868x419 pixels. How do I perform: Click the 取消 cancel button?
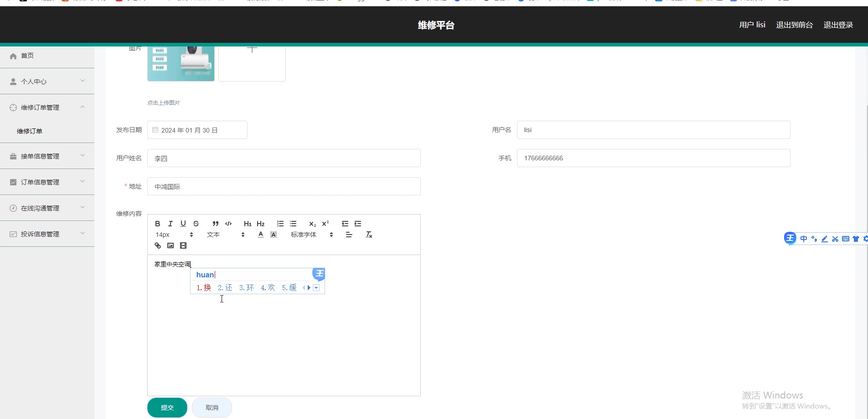click(x=212, y=408)
